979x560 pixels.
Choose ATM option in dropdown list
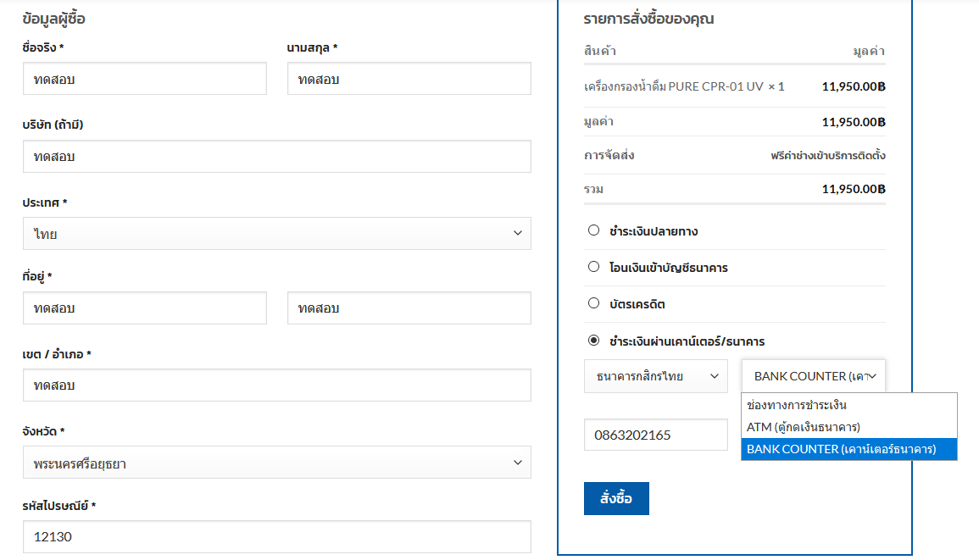[848, 427]
